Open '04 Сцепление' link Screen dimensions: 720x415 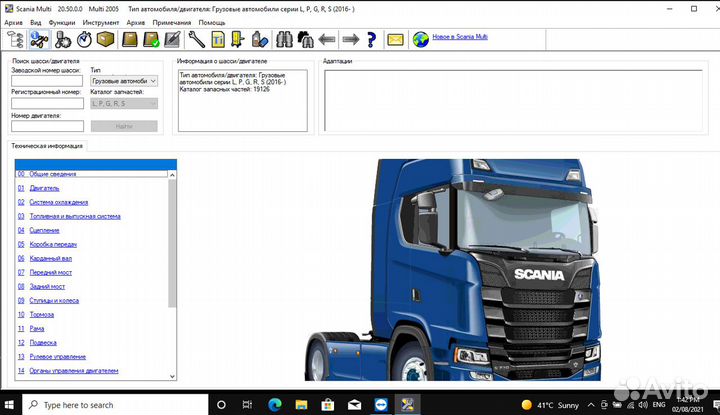tap(39, 230)
